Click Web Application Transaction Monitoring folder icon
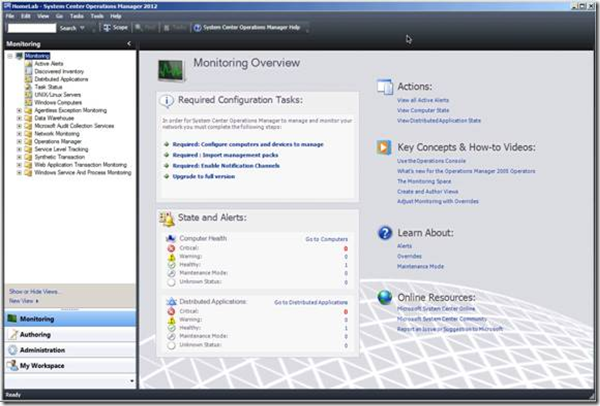The height and width of the screenshot is (406, 600). tap(28, 165)
